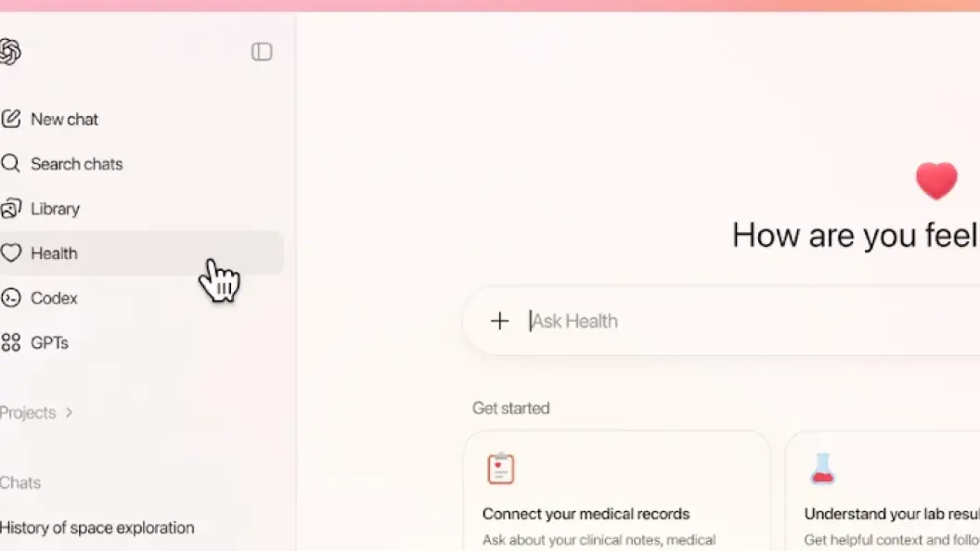Click the lab flask icon
This screenshot has width=980, height=551.
point(822,468)
